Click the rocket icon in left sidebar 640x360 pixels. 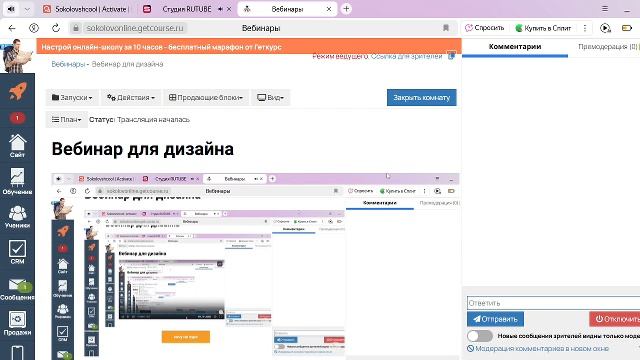[18, 91]
